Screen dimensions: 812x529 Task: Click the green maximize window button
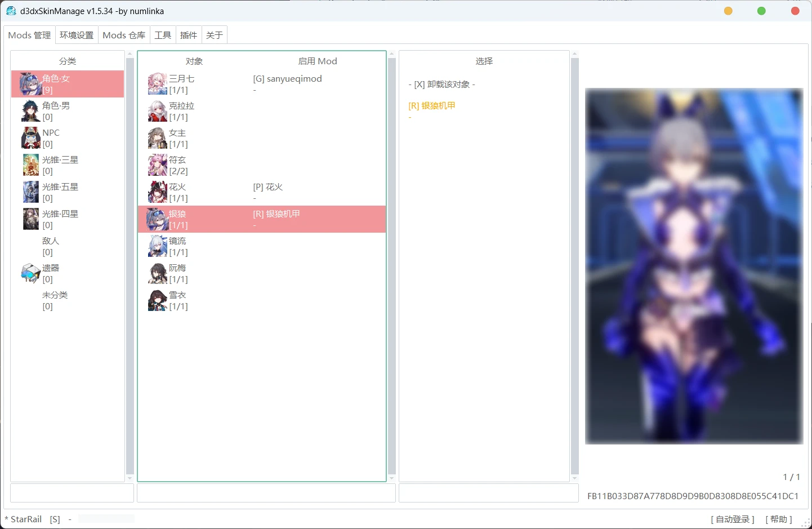pos(761,11)
